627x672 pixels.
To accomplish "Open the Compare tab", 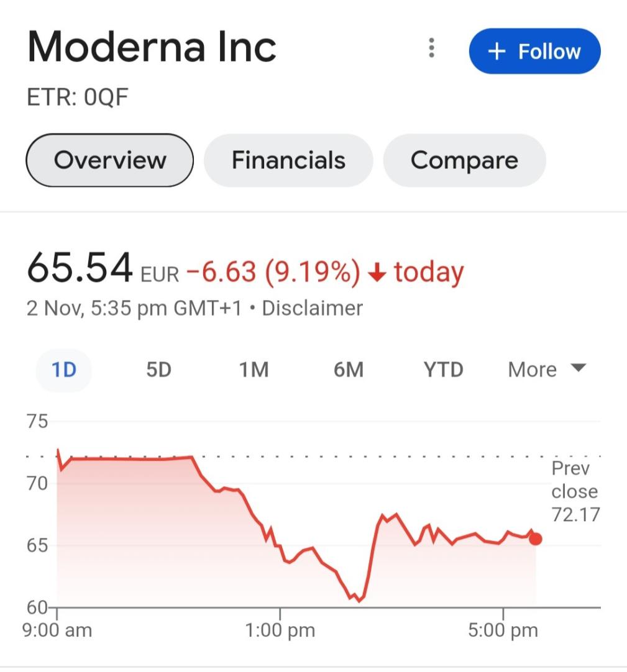I will click(x=464, y=160).
